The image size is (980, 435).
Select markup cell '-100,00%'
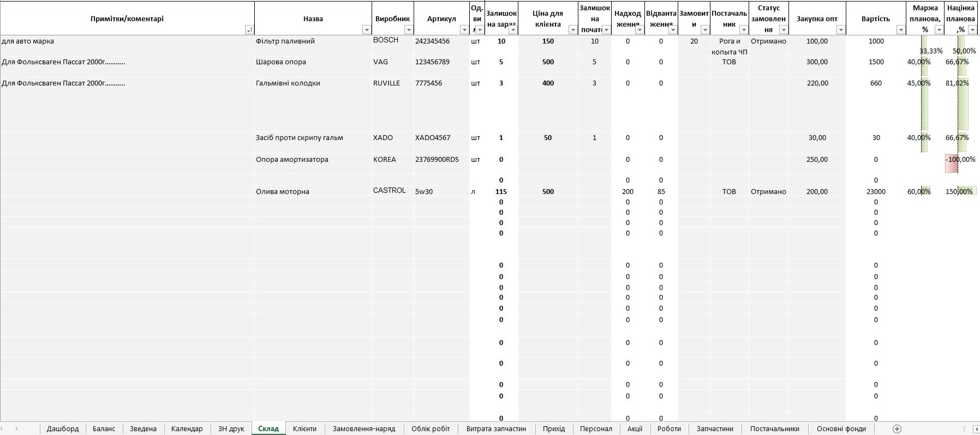point(960,164)
